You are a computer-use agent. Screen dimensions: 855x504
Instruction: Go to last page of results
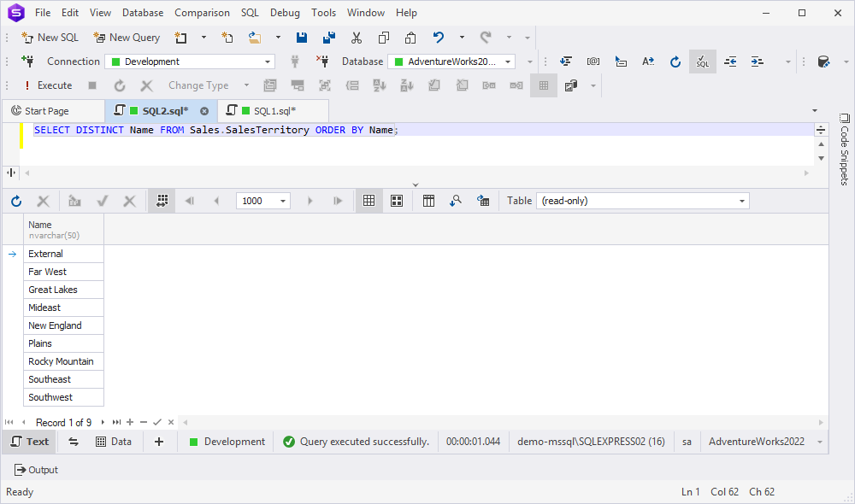[338, 201]
